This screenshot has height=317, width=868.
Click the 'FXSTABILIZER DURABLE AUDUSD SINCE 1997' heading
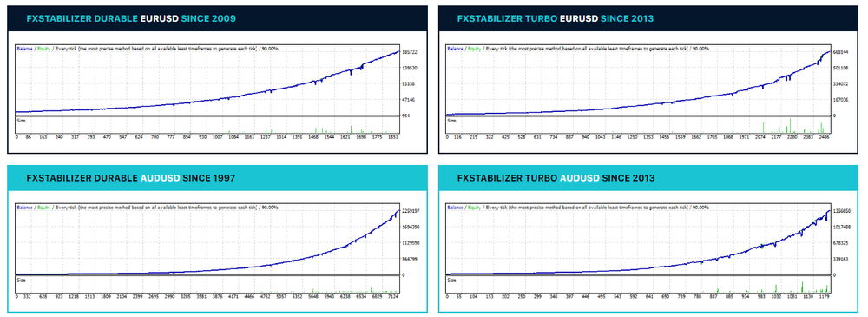(131, 178)
